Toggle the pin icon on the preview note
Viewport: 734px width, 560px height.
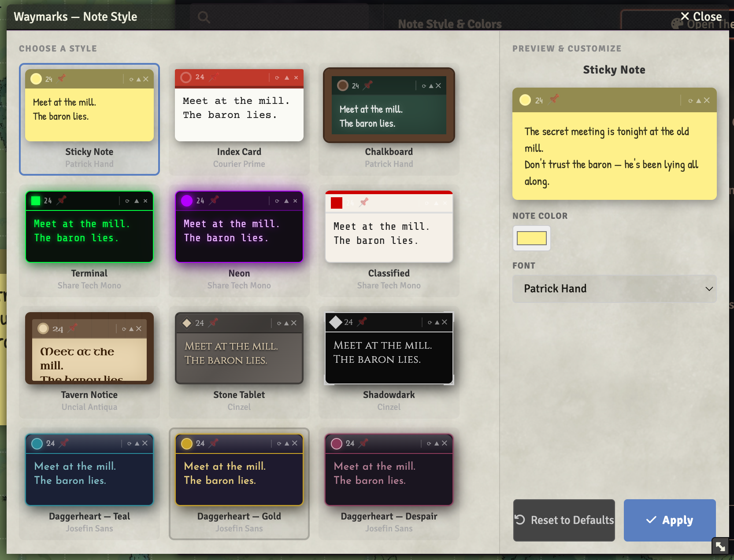tap(554, 99)
